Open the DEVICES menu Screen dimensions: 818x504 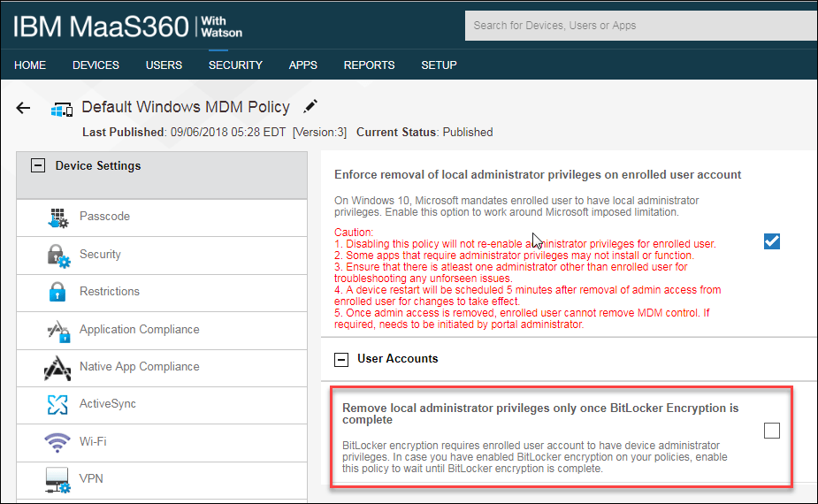(96, 65)
